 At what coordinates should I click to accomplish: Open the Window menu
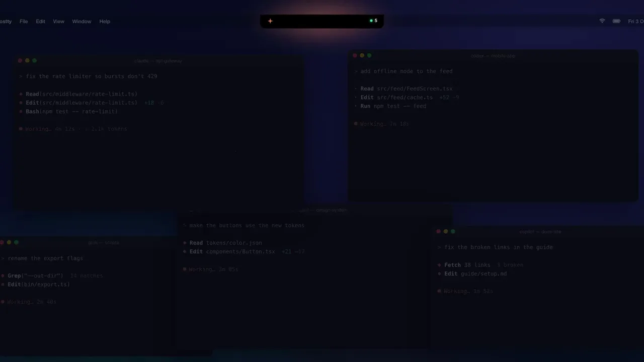pos(82,22)
